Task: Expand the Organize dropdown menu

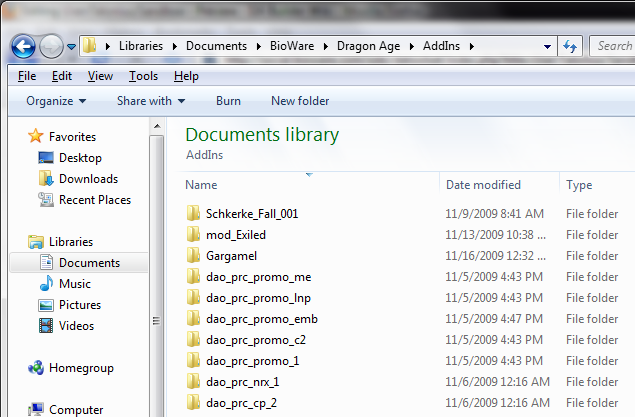Action: (56, 101)
